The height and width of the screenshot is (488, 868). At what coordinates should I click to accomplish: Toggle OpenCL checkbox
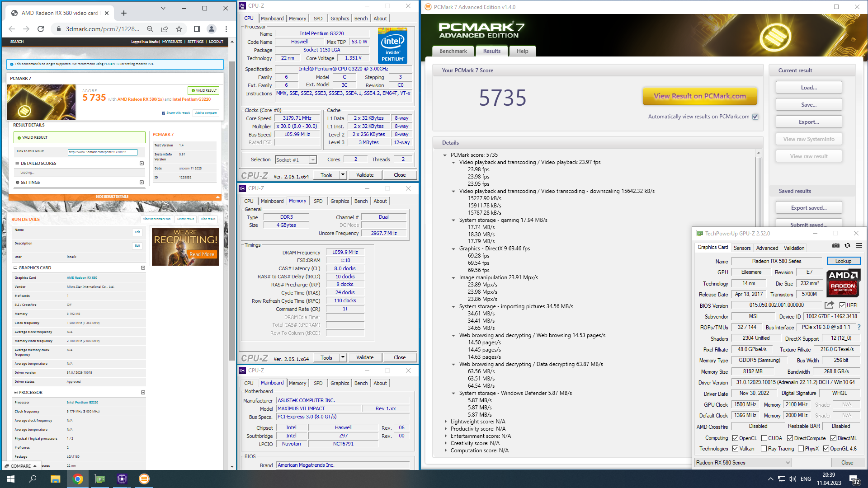pos(735,438)
